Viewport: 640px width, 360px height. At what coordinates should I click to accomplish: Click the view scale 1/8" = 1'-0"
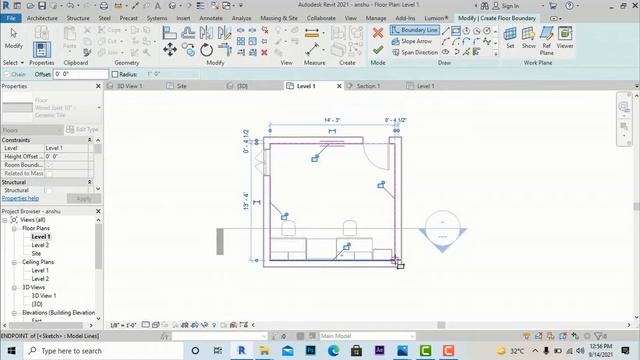[x=123, y=325]
